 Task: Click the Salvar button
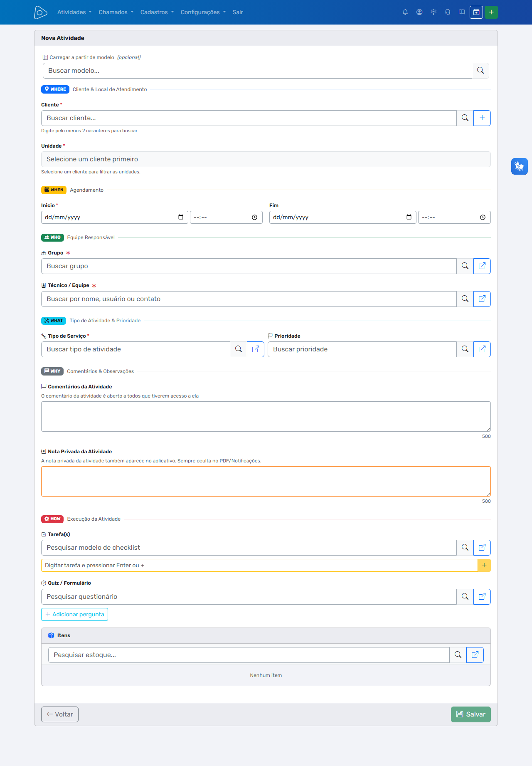[x=471, y=714]
